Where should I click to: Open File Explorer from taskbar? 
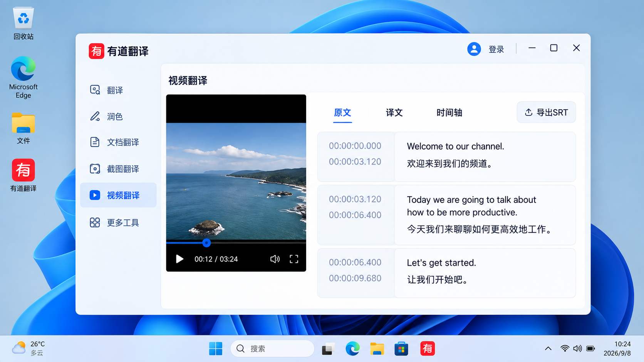(x=377, y=349)
